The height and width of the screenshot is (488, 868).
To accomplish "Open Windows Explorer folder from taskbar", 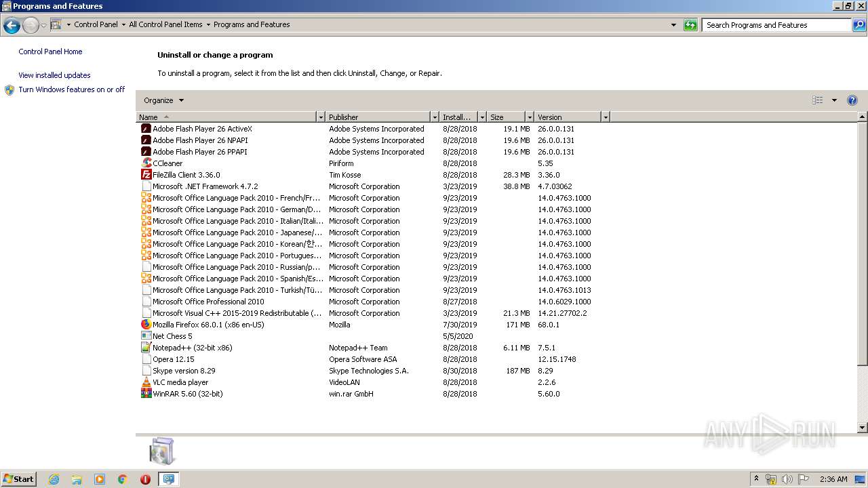I will 77,479.
